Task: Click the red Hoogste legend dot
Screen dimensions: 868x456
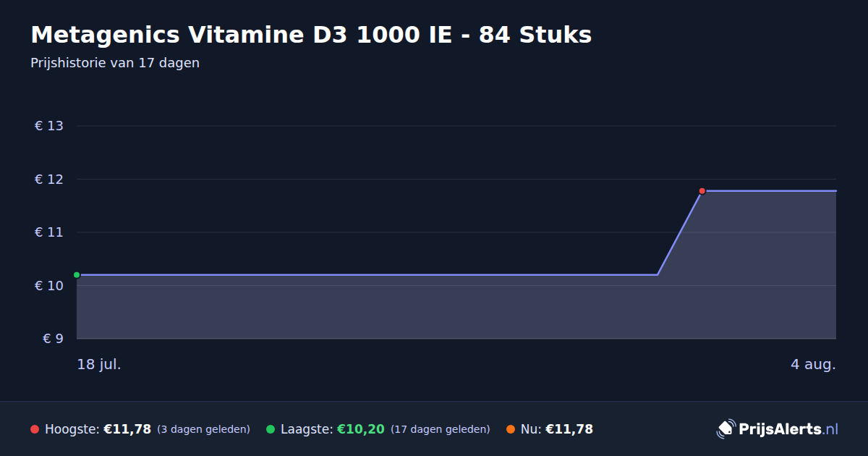Action: pos(35,429)
